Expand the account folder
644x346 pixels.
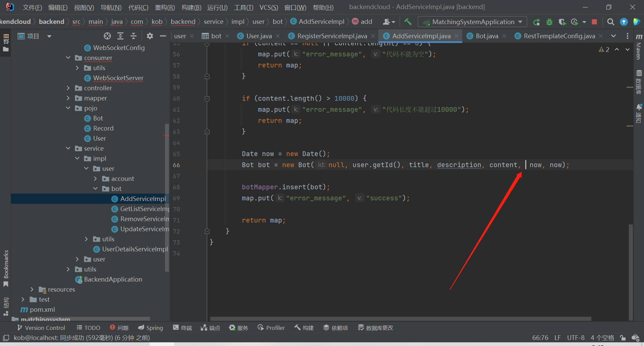tap(95, 179)
